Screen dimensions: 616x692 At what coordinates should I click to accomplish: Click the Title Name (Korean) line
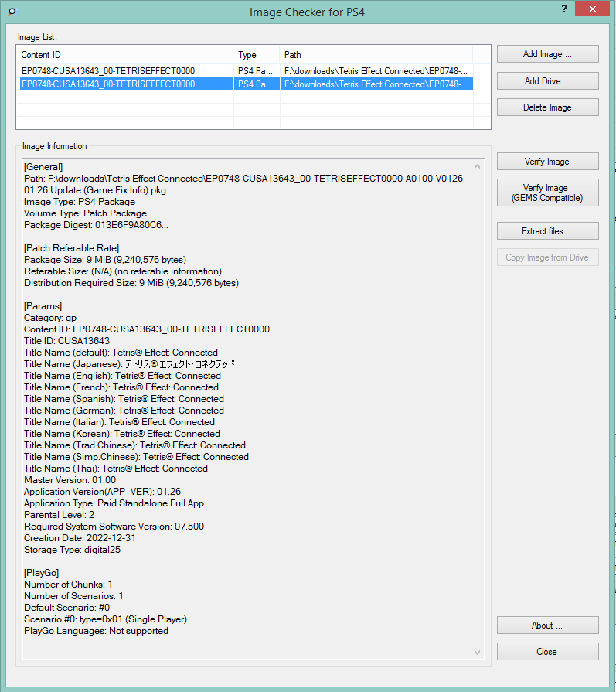[122, 434]
